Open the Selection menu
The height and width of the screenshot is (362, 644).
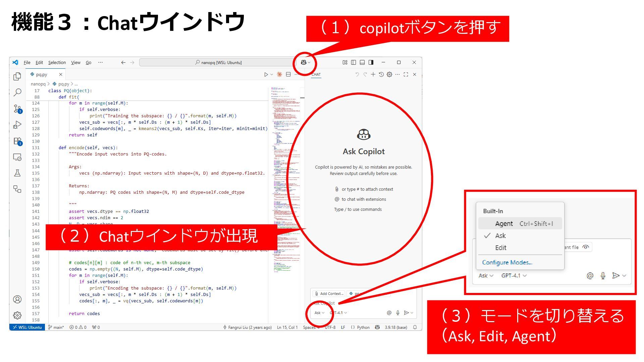(57, 62)
